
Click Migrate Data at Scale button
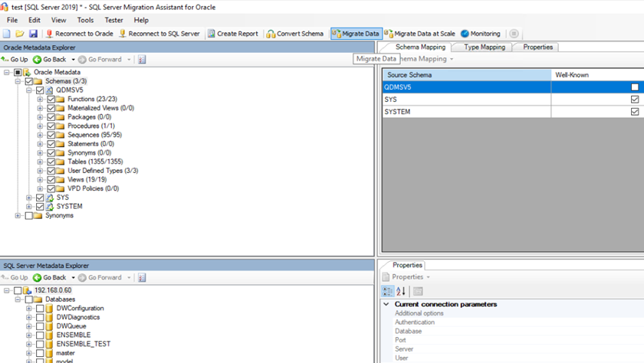[420, 34]
